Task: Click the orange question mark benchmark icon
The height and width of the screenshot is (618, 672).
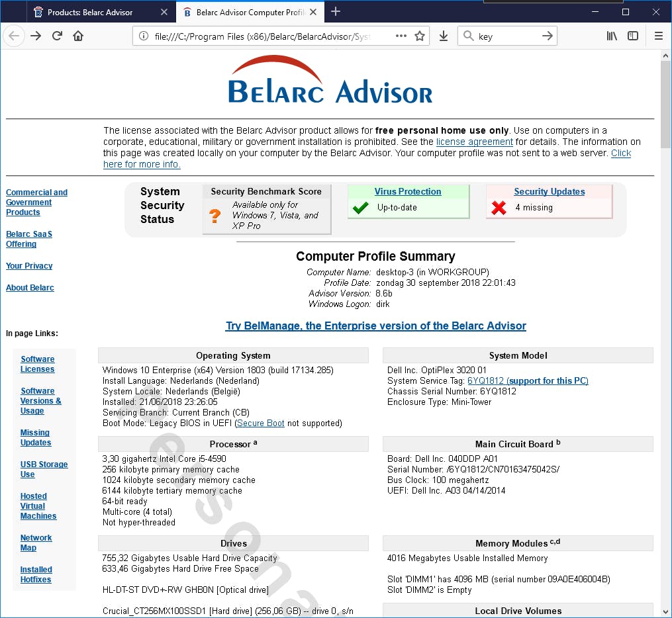Action: click(215, 216)
